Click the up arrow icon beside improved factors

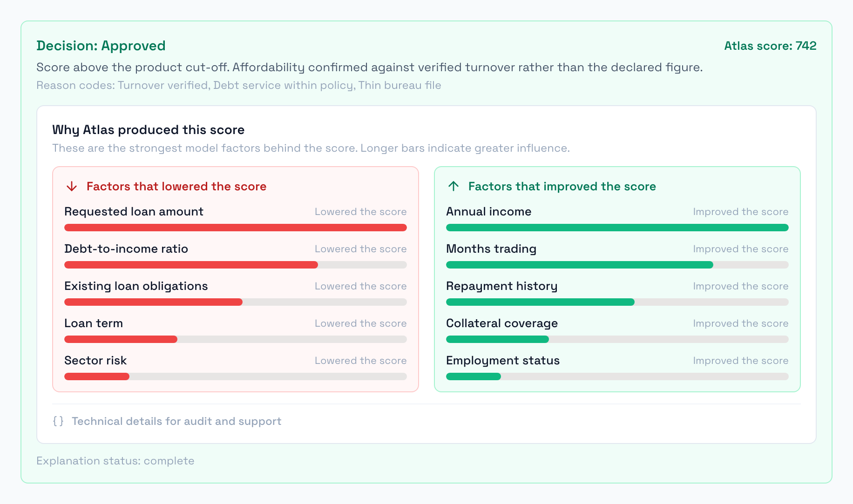click(x=454, y=187)
